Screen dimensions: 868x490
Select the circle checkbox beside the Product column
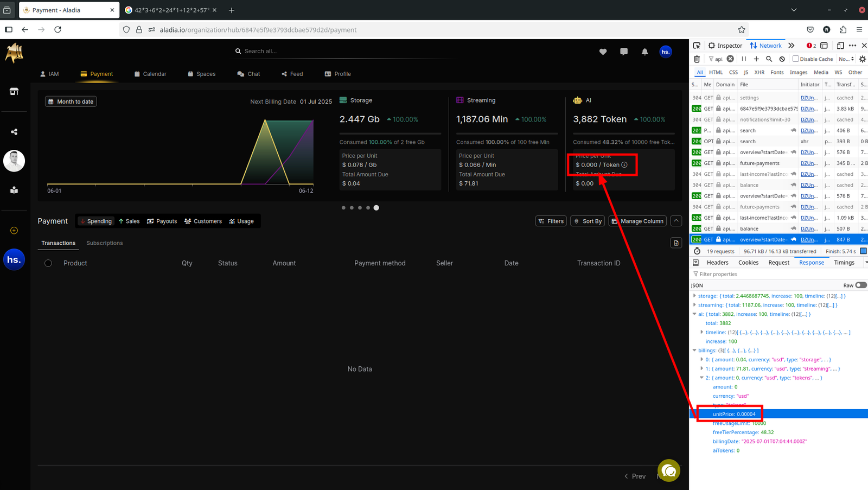[48, 263]
